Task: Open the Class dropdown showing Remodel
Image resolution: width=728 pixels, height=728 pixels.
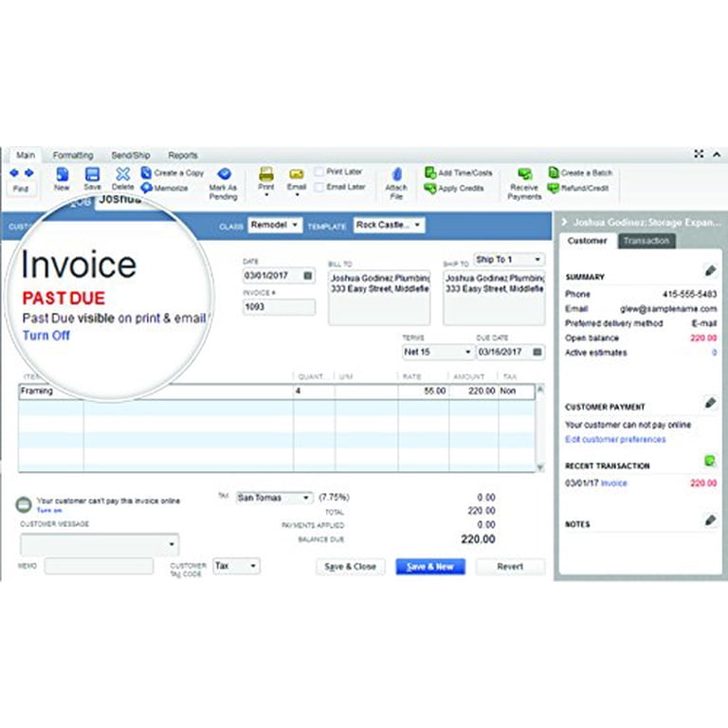Action: (275, 225)
